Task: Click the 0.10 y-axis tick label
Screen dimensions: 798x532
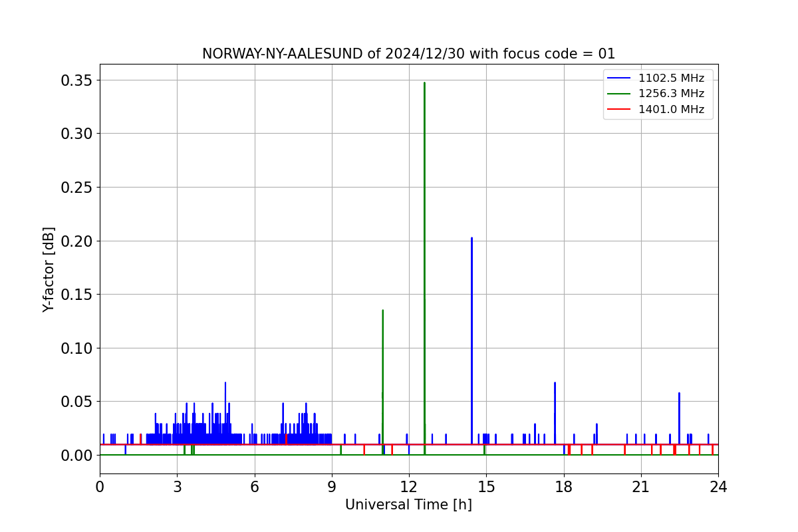Action: coord(76,348)
